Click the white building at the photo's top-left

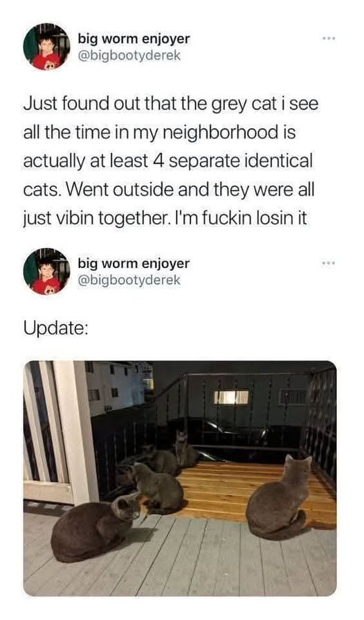coord(114,386)
